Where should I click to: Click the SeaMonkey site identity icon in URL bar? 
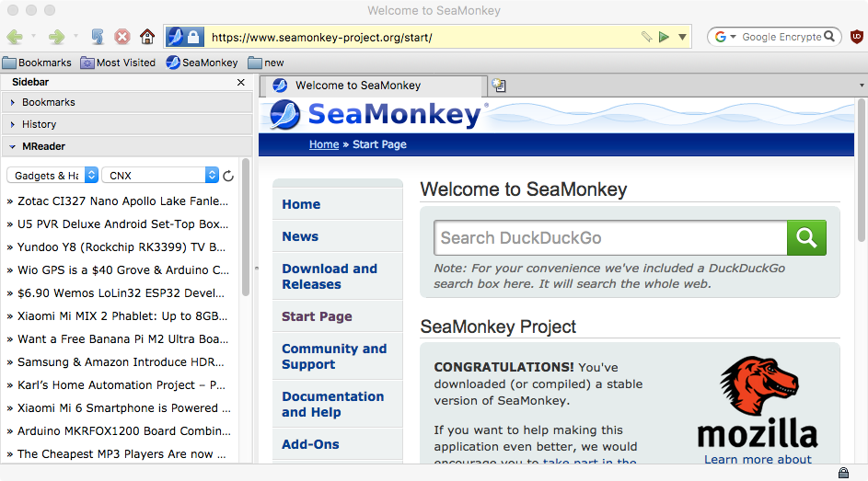point(176,37)
